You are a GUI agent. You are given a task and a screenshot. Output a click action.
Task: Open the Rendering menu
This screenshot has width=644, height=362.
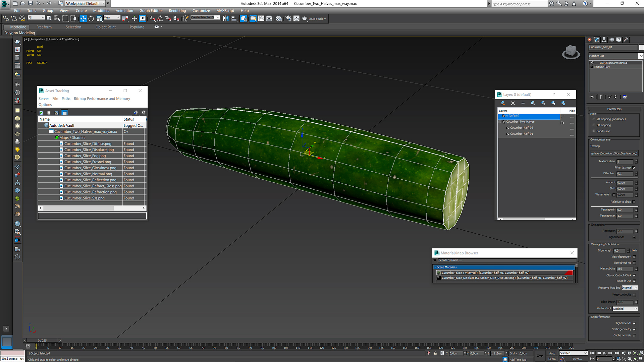[x=177, y=10]
